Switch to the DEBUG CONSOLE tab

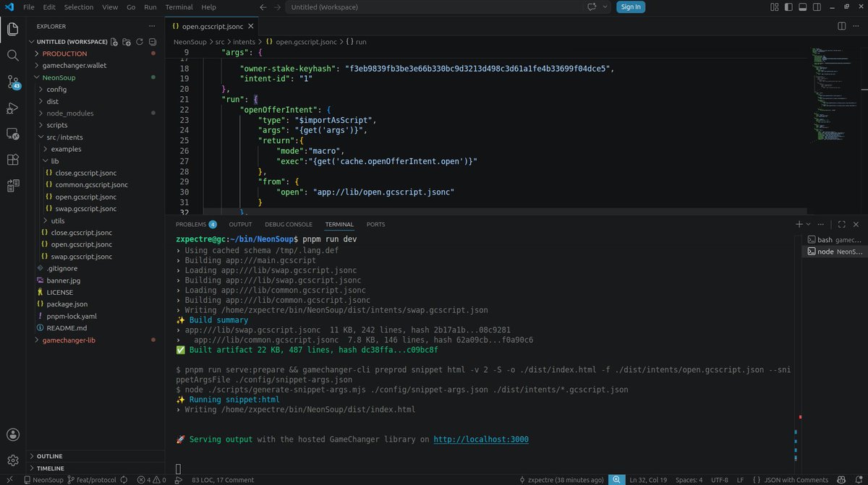point(288,225)
